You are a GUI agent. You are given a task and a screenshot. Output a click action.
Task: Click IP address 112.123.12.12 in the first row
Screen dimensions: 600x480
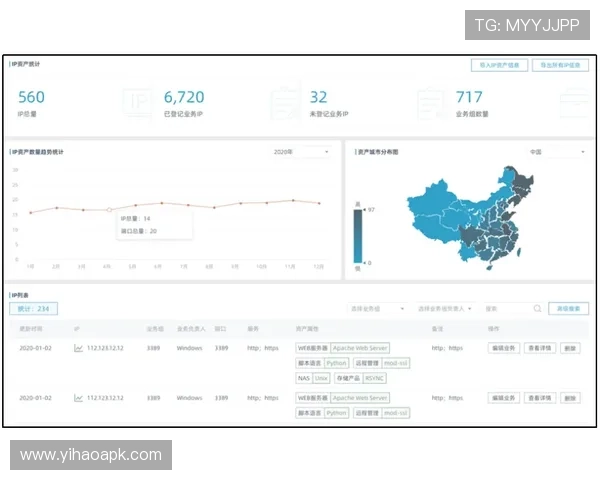pyautogui.click(x=105, y=348)
